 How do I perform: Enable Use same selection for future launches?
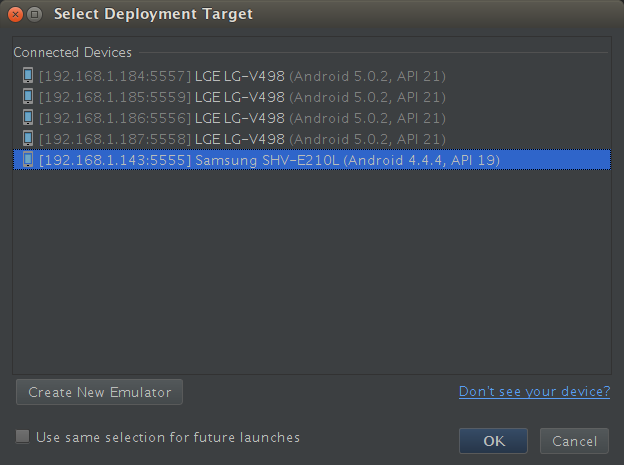23,436
